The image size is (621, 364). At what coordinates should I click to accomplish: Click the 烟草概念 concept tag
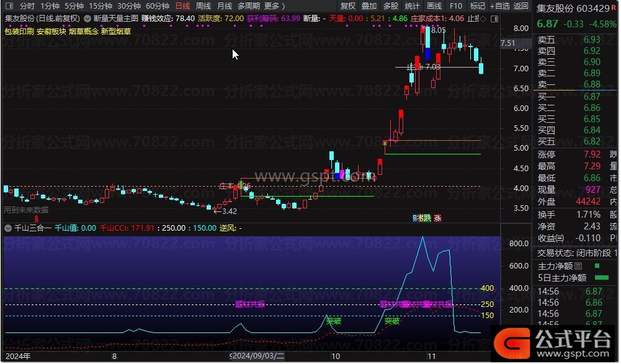point(84,31)
